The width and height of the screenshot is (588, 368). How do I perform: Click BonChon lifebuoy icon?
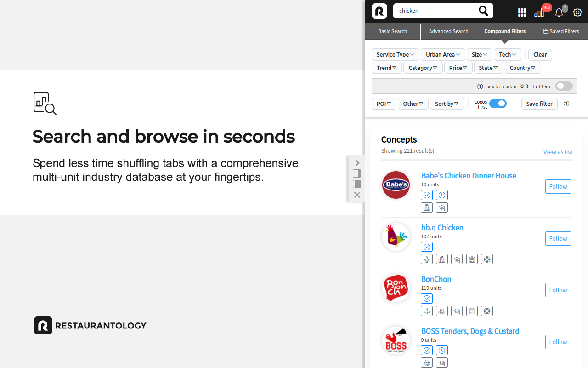click(x=487, y=311)
